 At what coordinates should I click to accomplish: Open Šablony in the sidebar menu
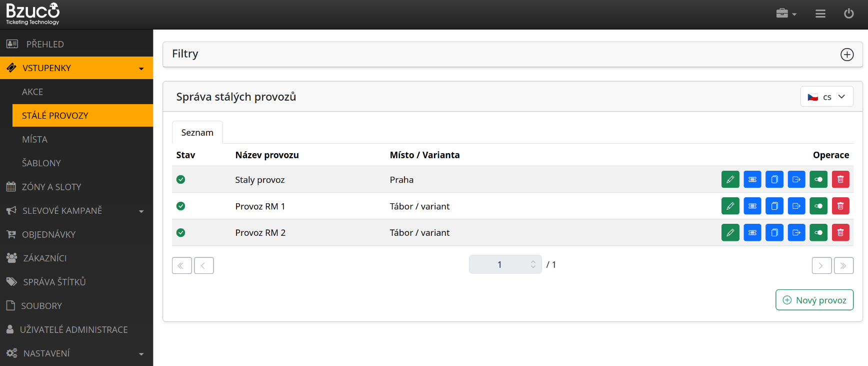(x=41, y=163)
